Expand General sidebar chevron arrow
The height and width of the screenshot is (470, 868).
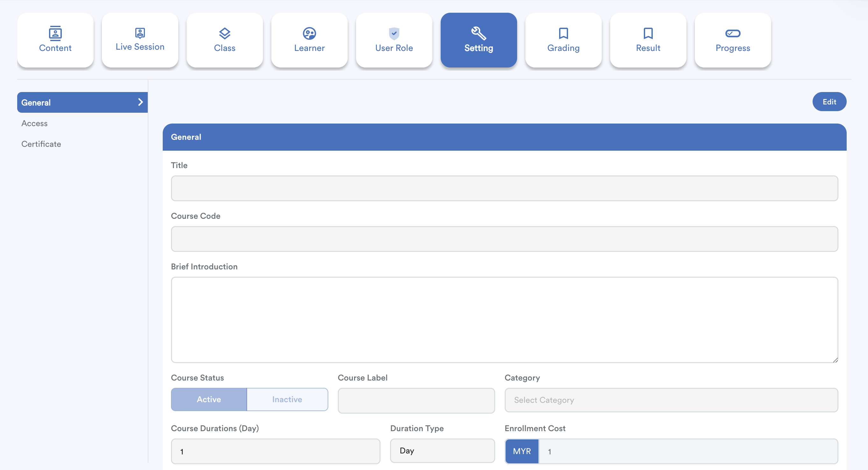click(140, 102)
